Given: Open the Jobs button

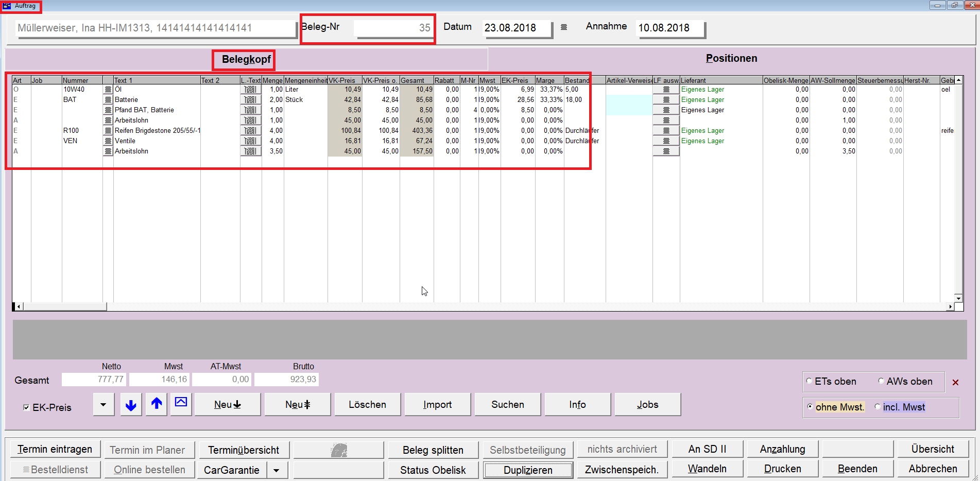Looking at the screenshot, I should 648,405.
